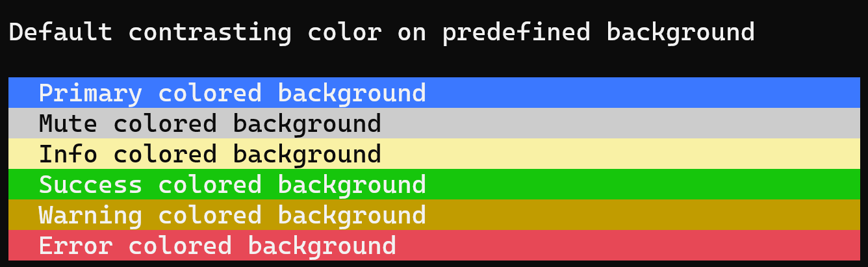Screen dimensions: 868x267
Task: Click the word "Success" on the green row
Action: tap(90, 184)
